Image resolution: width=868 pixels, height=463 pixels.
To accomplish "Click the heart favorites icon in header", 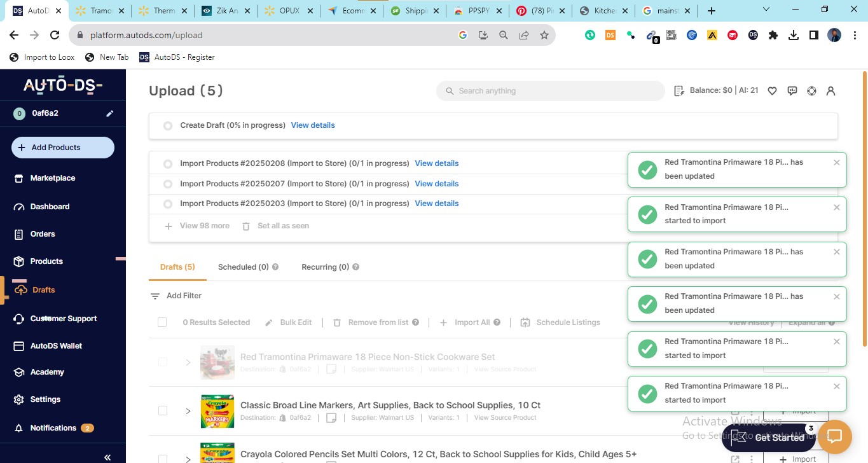I will coord(772,91).
